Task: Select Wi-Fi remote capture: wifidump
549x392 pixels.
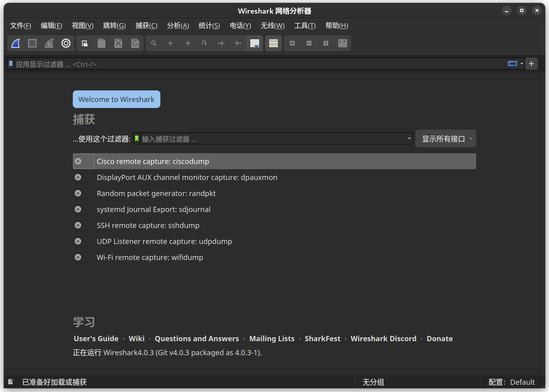Action: 274,257
